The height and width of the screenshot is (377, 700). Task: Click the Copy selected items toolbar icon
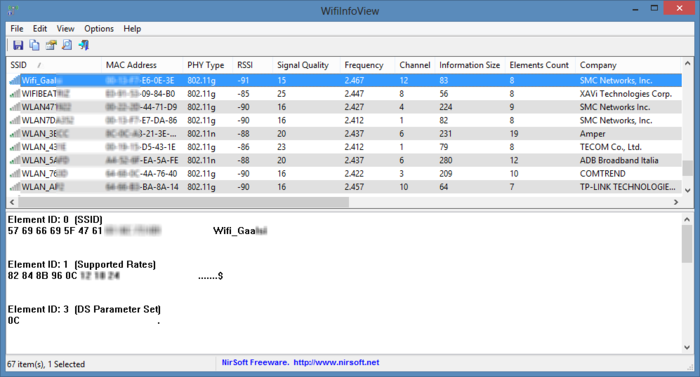pyautogui.click(x=34, y=45)
